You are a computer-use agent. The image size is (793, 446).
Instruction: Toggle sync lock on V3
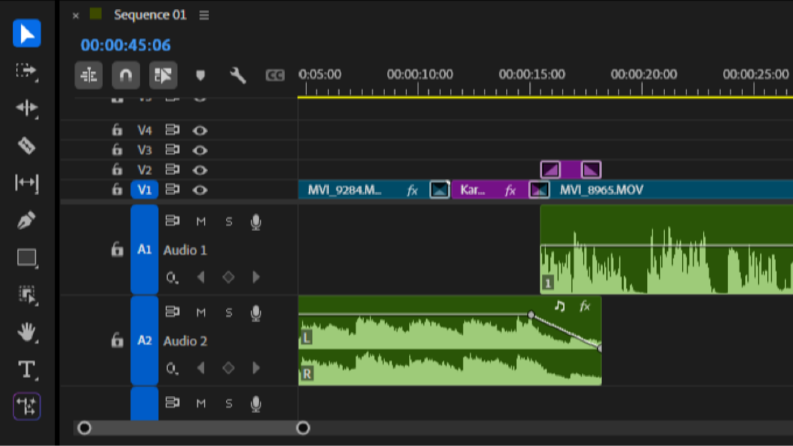172,150
